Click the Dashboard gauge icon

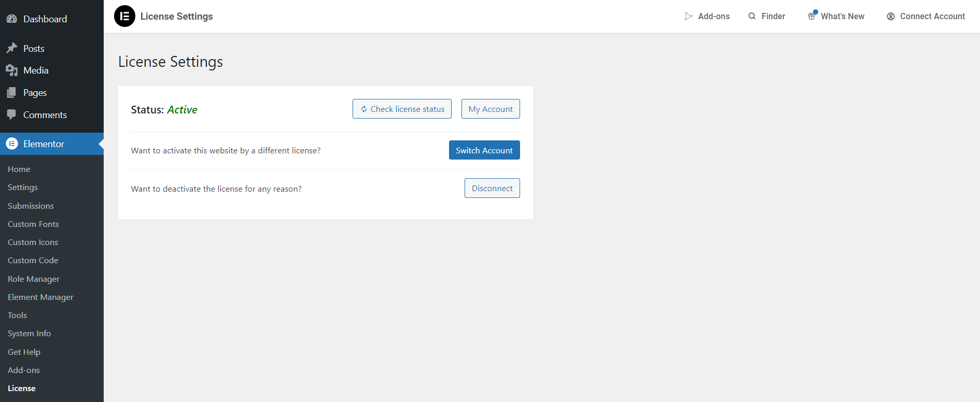click(11, 19)
